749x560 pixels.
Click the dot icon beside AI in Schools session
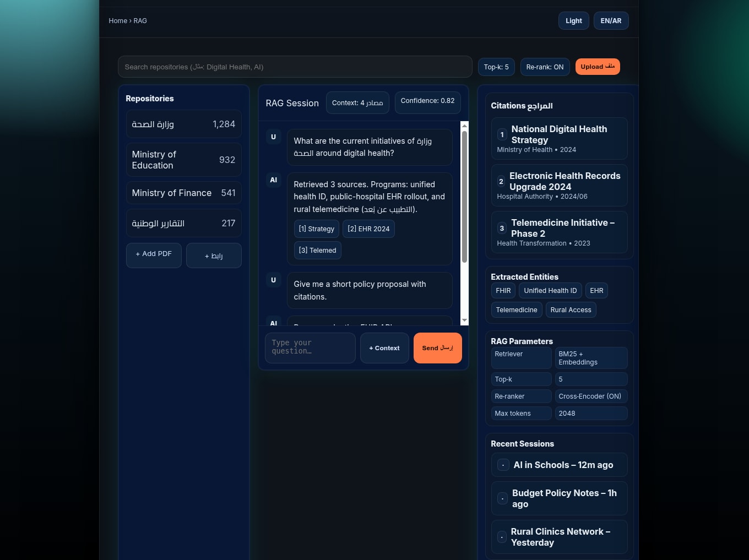(x=503, y=465)
